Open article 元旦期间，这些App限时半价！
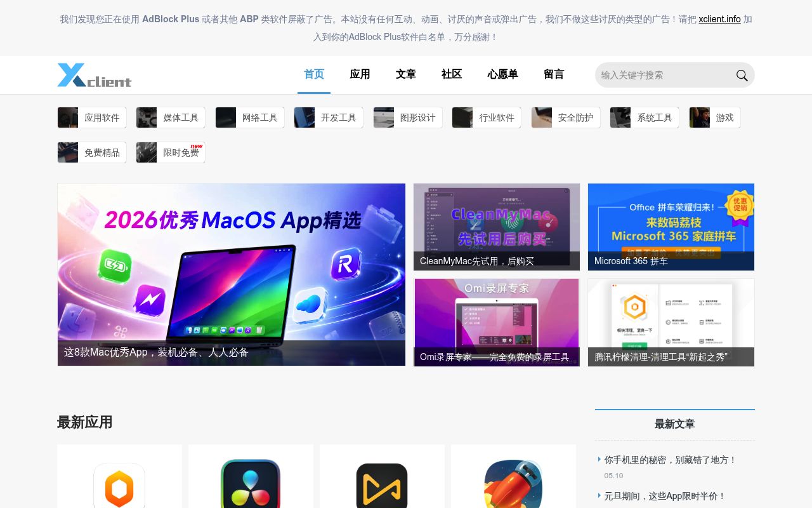Screen dimensions: 812x508 coord(665,496)
